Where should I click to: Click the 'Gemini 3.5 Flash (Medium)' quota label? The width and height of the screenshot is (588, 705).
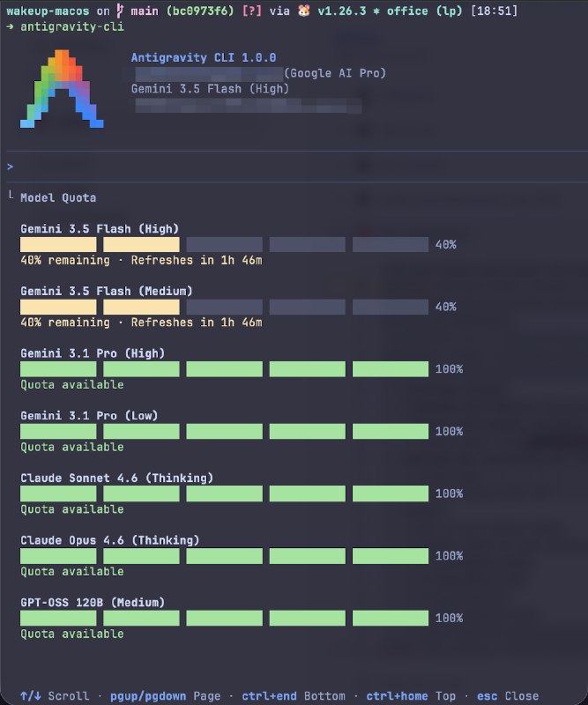(x=106, y=292)
